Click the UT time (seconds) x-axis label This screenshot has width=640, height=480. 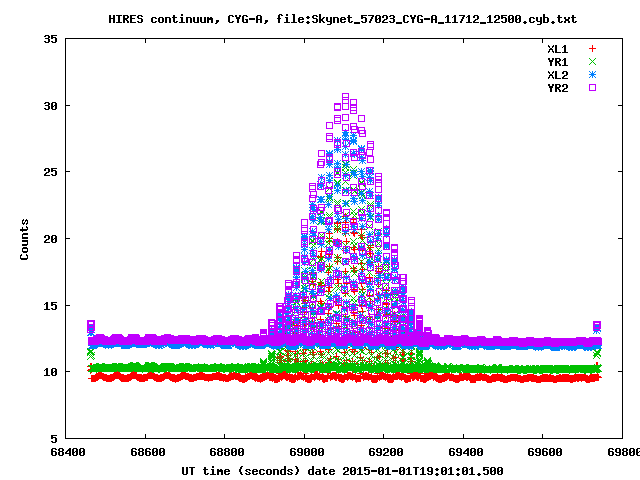(342, 471)
